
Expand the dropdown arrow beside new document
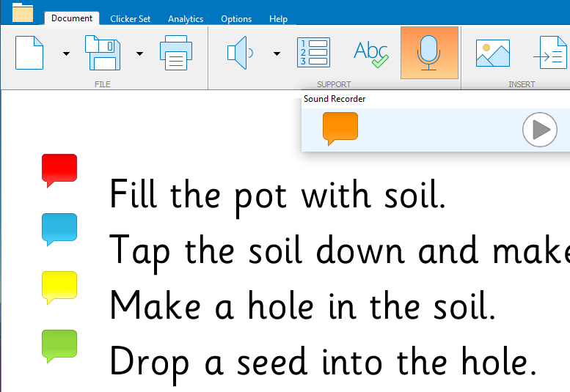pos(66,53)
